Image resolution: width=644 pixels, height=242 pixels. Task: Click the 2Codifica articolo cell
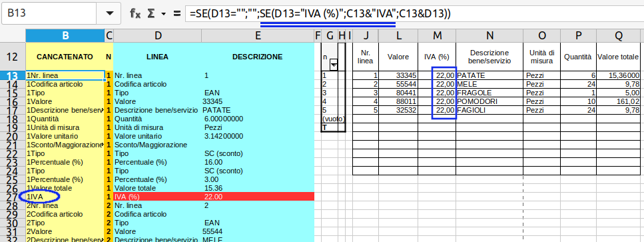pos(65,214)
